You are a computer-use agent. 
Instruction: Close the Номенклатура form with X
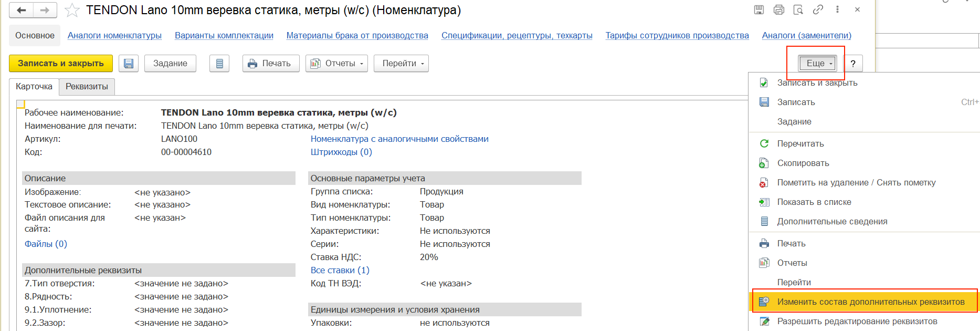[x=857, y=9]
